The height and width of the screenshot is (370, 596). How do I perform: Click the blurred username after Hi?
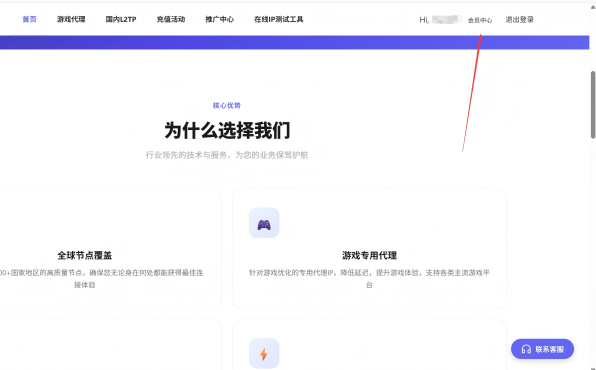(447, 19)
